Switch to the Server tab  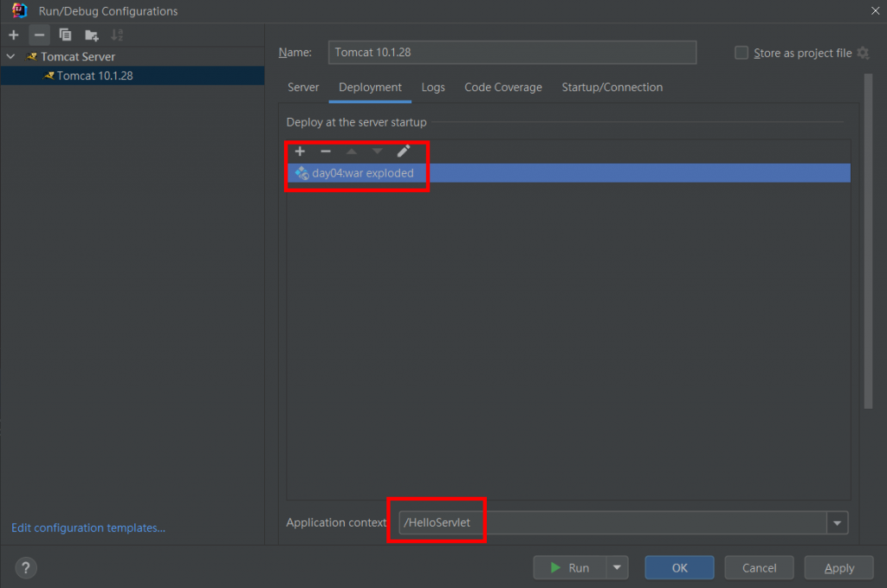click(x=303, y=87)
